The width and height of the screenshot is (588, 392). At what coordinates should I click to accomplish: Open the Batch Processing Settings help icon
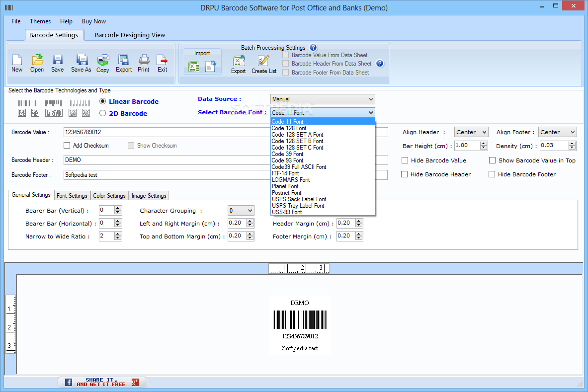[313, 48]
